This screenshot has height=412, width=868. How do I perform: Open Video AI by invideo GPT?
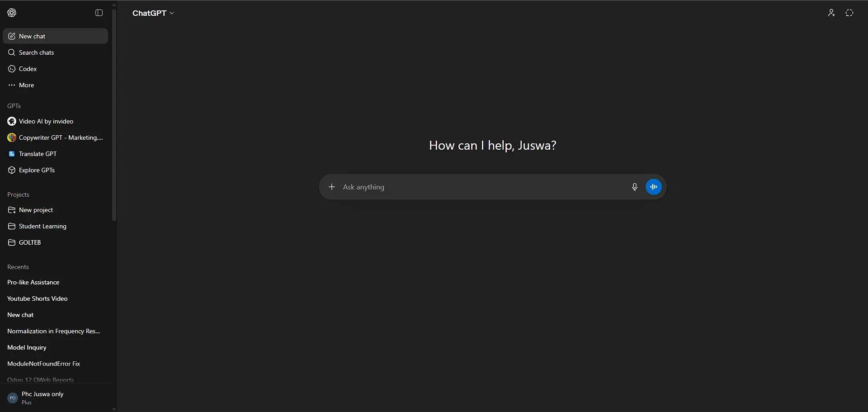pos(55,121)
